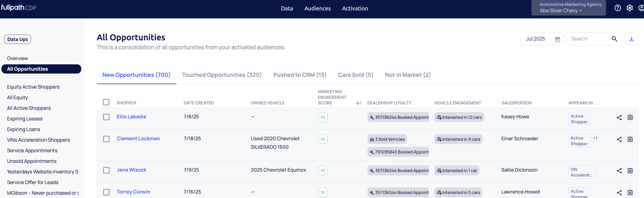Expand the +1 badge for Clement Lockman
Viewport: 644px width, 198px height.
coord(595,138)
